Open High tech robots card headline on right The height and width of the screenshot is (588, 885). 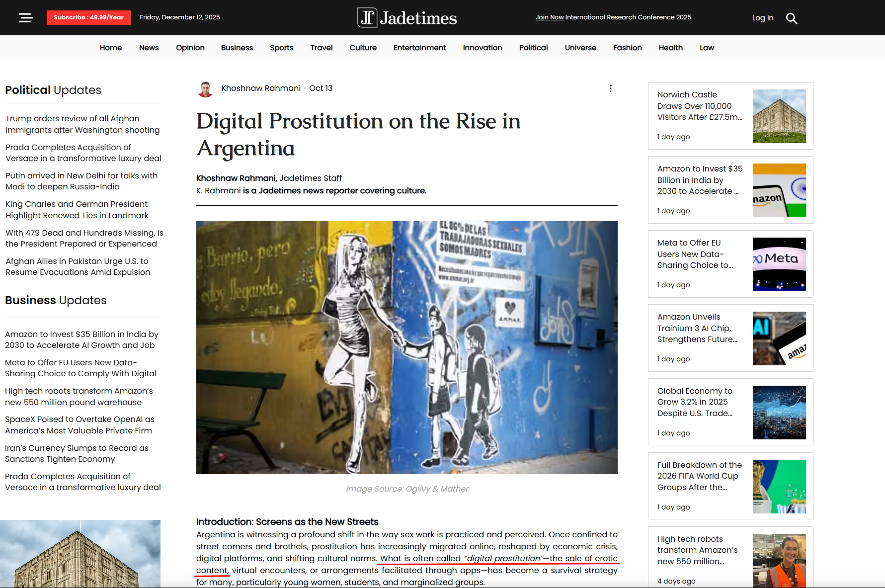coord(698,550)
